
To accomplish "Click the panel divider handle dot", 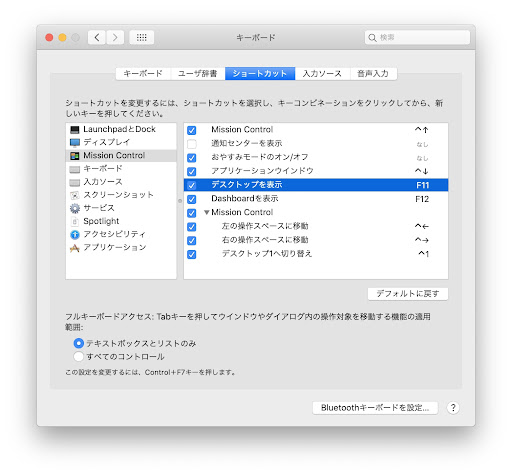I will pyautogui.click(x=180, y=201).
